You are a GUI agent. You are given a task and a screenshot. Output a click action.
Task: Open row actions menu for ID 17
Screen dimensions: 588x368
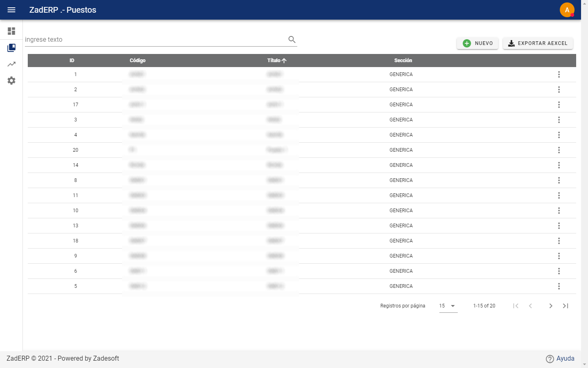click(559, 105)
